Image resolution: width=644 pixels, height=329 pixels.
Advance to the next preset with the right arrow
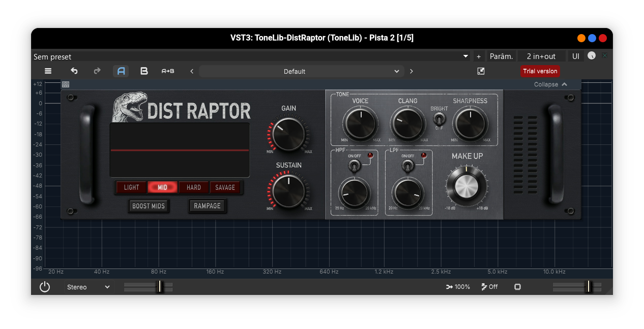click(411, 71)
